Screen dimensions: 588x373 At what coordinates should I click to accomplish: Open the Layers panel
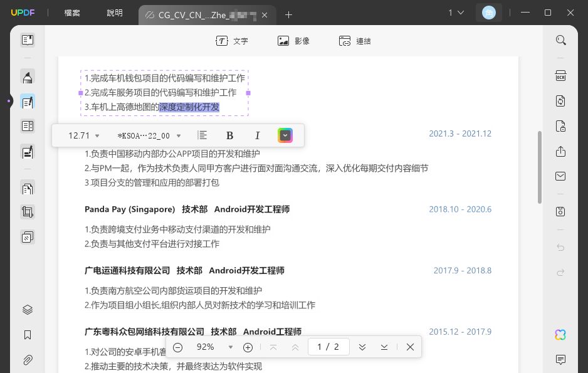coord(28,310)
